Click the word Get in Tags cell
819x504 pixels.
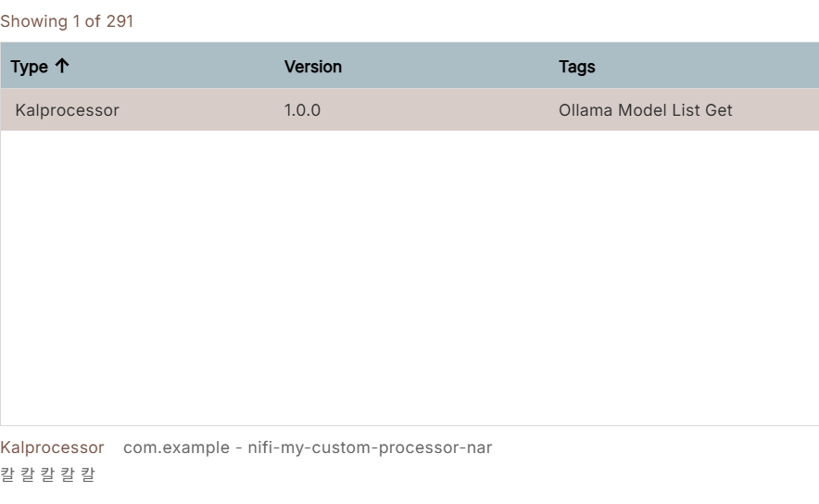tap(719, 110)
